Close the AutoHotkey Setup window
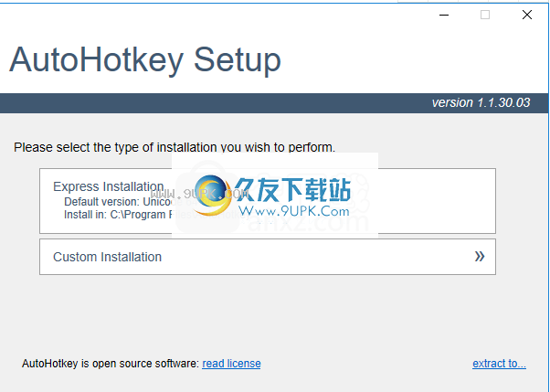The image size is (550, 392). [527, 15]
